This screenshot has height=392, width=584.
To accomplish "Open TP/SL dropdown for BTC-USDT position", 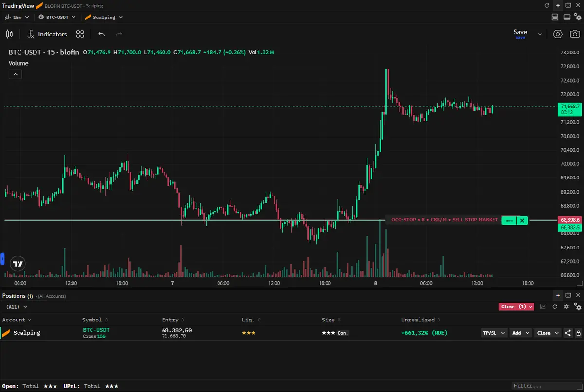I will click(x=494, y=333).
